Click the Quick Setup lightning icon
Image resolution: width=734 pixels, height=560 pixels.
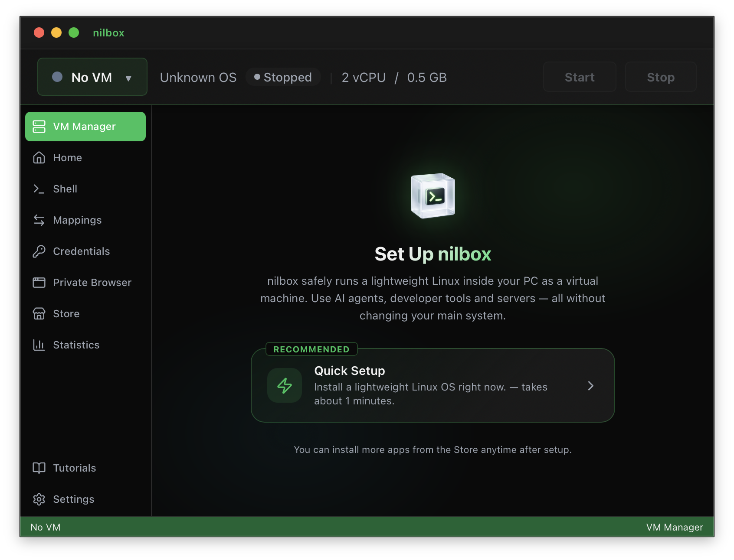284,385
